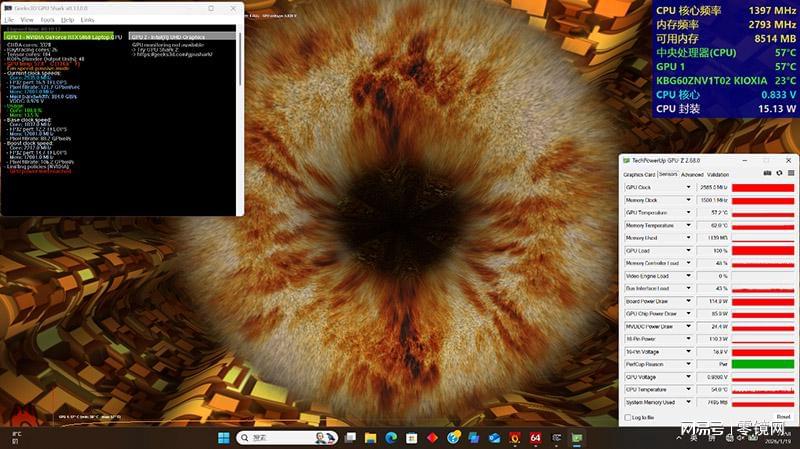Switch to the Advanced tab in GPU-Z
The width and height of the screenshot is (800, 449).
693,174
